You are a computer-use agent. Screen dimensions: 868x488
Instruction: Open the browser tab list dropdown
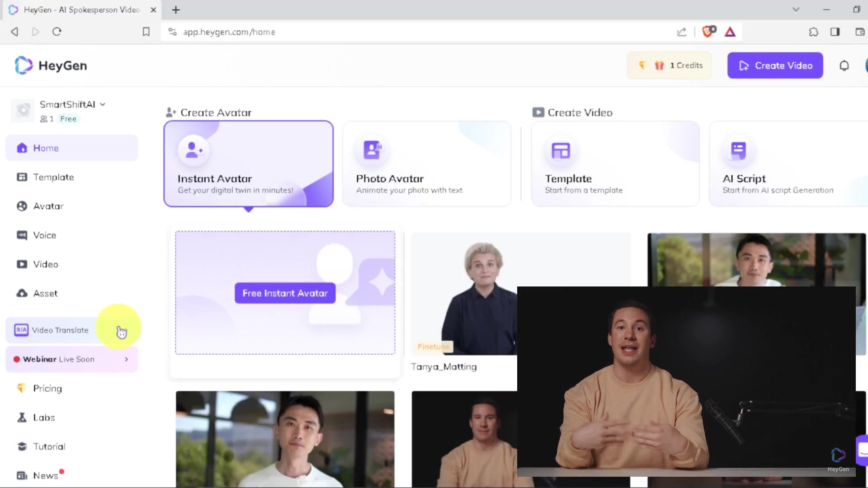coord(796,9)
